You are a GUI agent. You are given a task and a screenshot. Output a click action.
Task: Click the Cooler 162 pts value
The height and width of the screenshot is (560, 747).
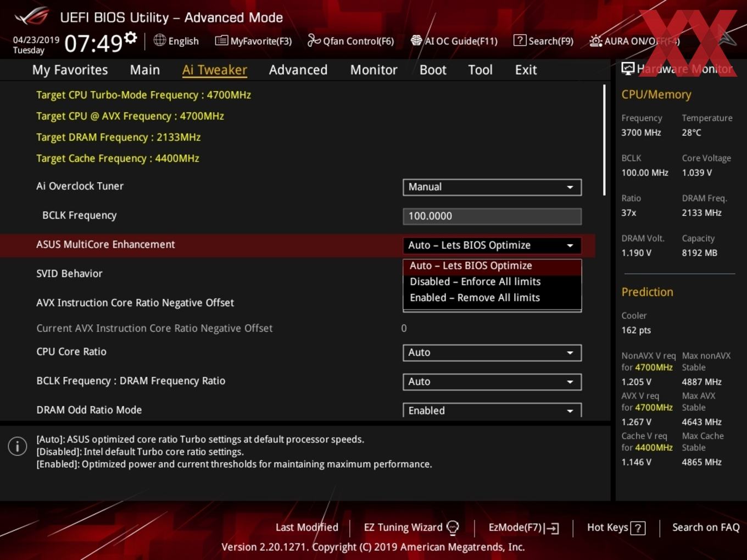tap(636, 331)
